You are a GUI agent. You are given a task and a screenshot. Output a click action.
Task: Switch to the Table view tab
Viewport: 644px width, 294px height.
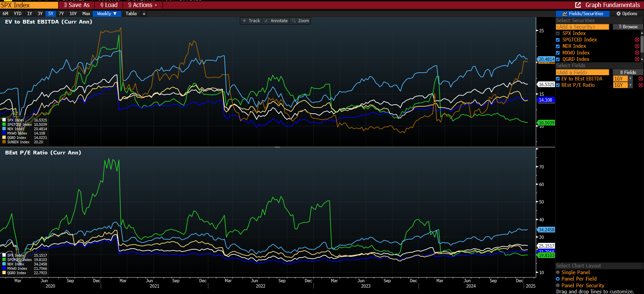point(131,14)
